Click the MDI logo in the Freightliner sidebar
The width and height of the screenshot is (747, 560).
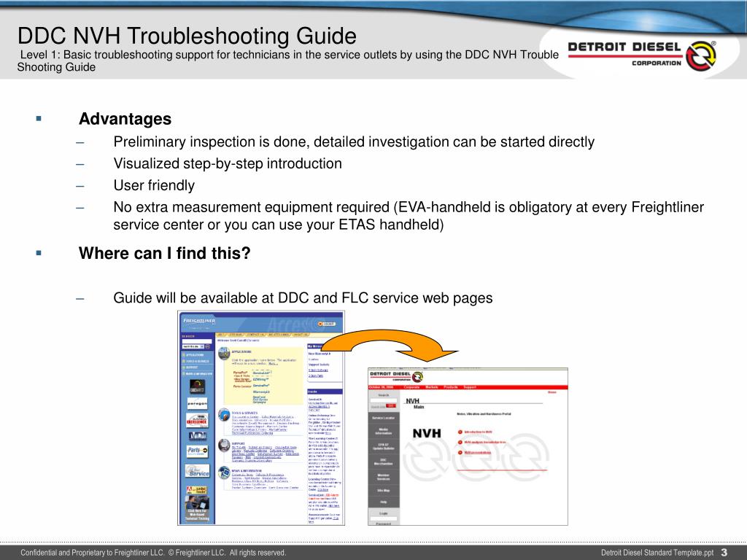[198, 436]
